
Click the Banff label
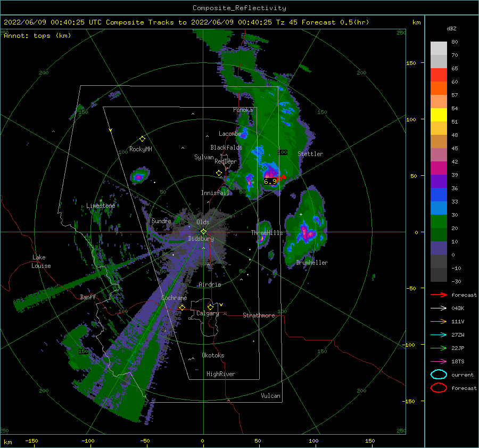click(88, 297)
